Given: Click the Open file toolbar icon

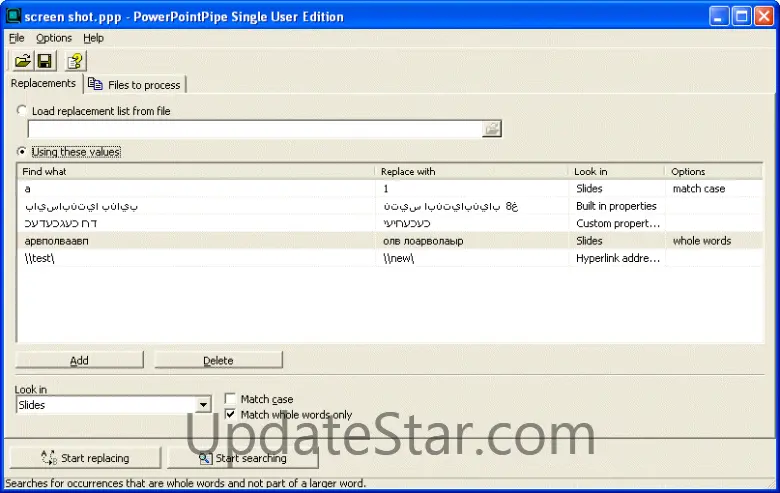Looking at the screenshot, I should pyautogui.click(x=22, y=61).
